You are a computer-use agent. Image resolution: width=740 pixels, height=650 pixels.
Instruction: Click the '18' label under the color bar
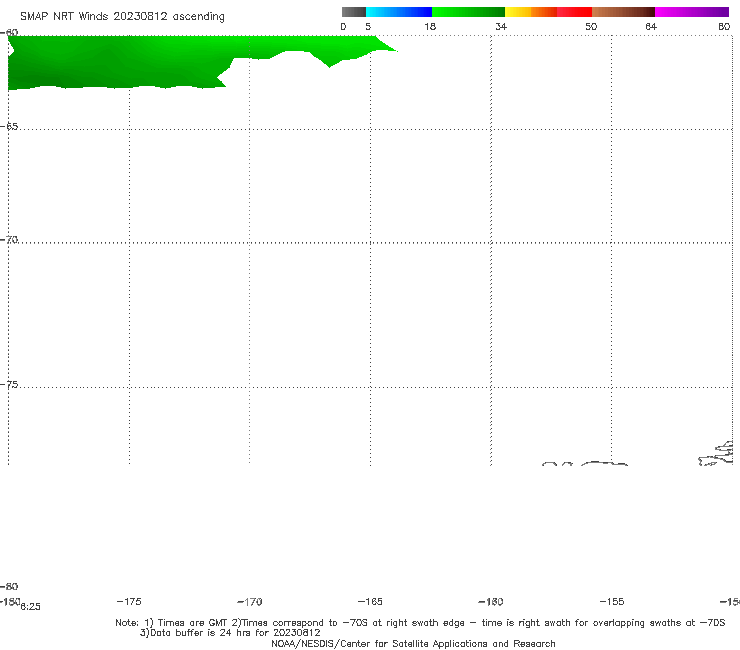(430, 26)
